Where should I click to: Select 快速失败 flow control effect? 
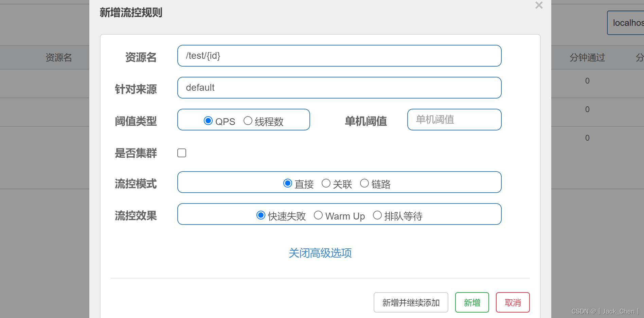[x=261, y=215]
